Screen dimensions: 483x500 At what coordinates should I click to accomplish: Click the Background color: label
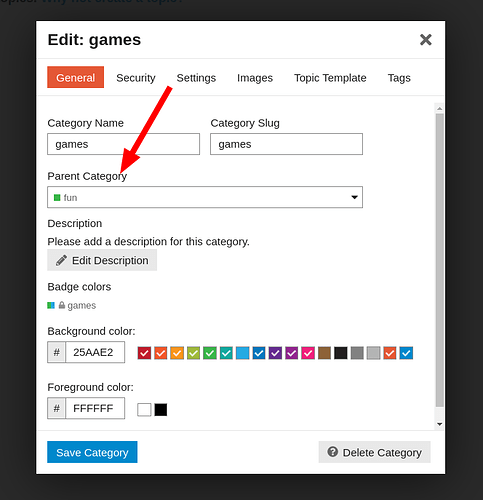pyautogui.click(x=91, y=331)
